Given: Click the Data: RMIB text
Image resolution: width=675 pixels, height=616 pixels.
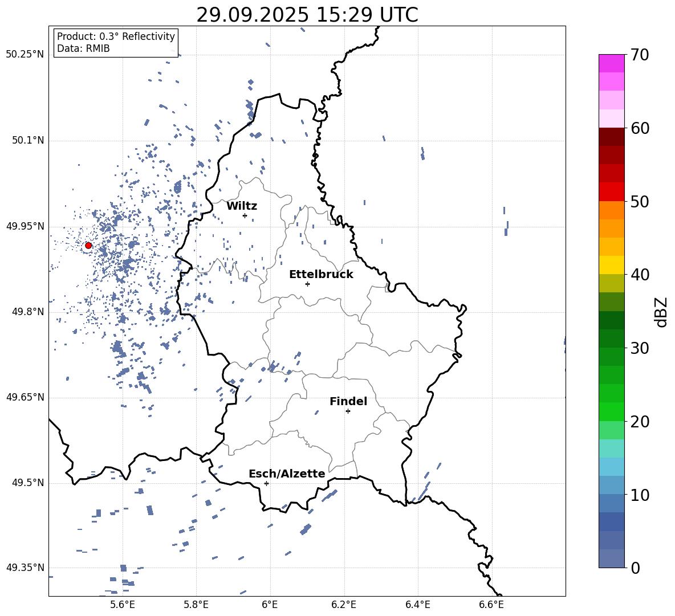Looking at the screenshot, I should click(83, 48).
